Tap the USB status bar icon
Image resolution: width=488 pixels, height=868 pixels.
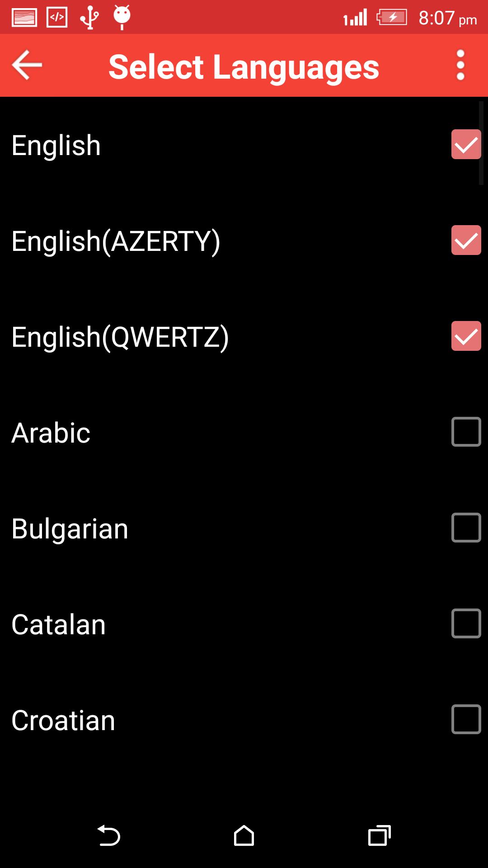click(89, 18)
